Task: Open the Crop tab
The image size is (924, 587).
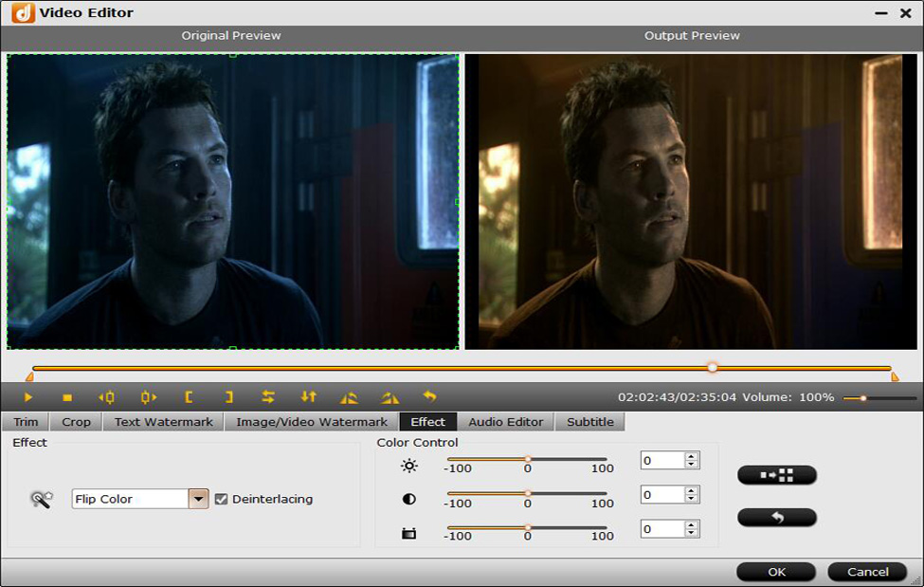Action: (x=76, y=422)
